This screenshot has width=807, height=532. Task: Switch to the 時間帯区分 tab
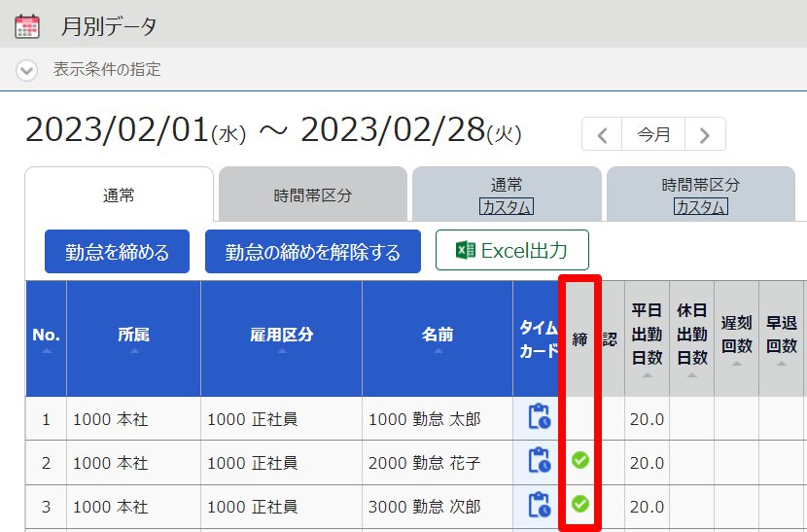coord(313,195)
